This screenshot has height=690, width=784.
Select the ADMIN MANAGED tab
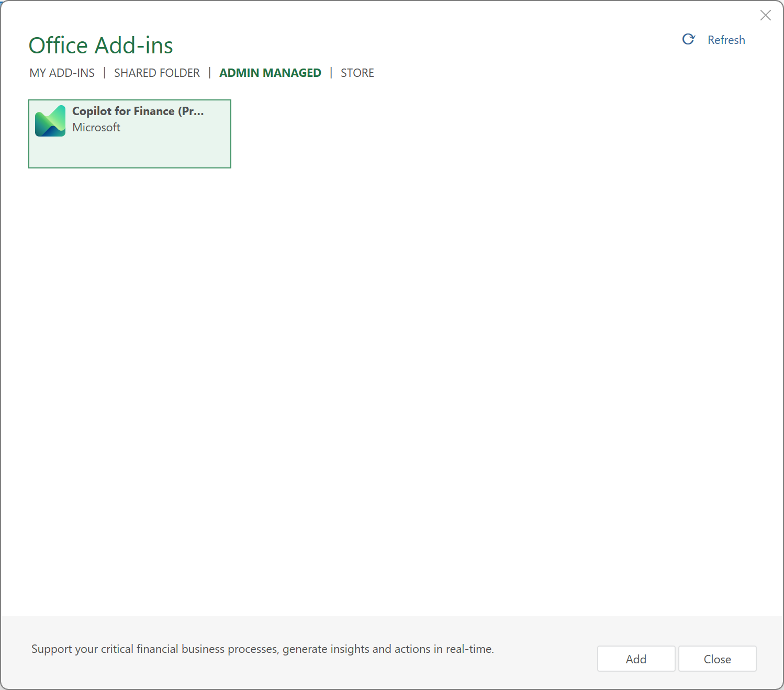[270, 73]
